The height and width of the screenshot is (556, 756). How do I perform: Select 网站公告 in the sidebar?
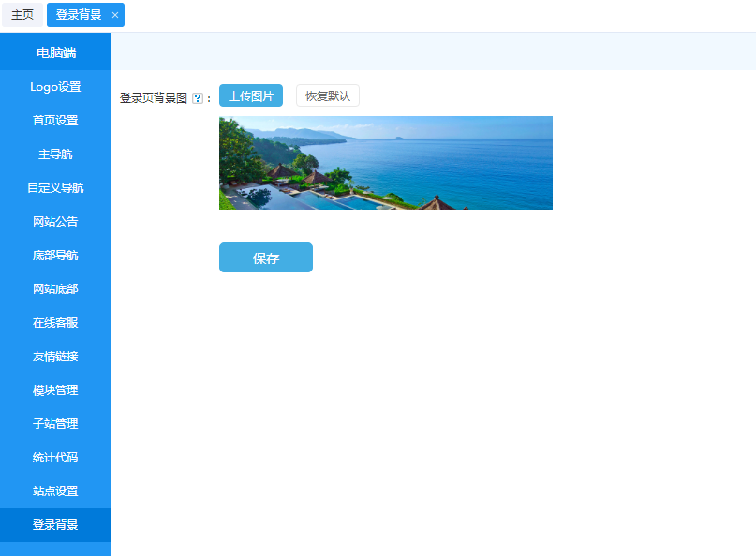tap(55, 222)
